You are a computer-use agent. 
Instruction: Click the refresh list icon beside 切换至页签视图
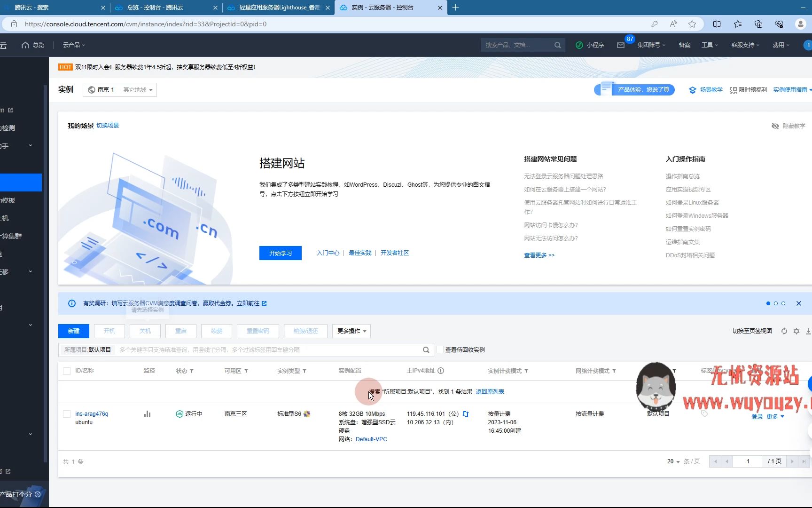(x=784, y=331)
